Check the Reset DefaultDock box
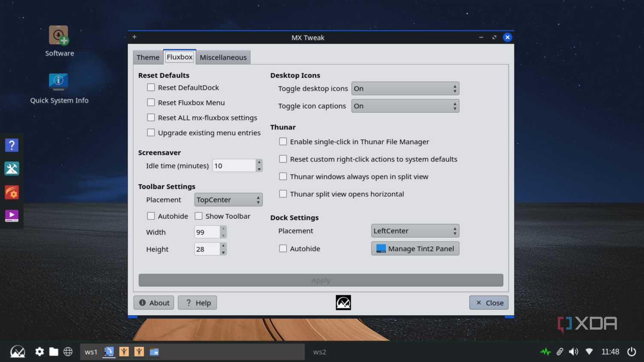This screenshot has width=644, height=362. (x=151, y=87)
